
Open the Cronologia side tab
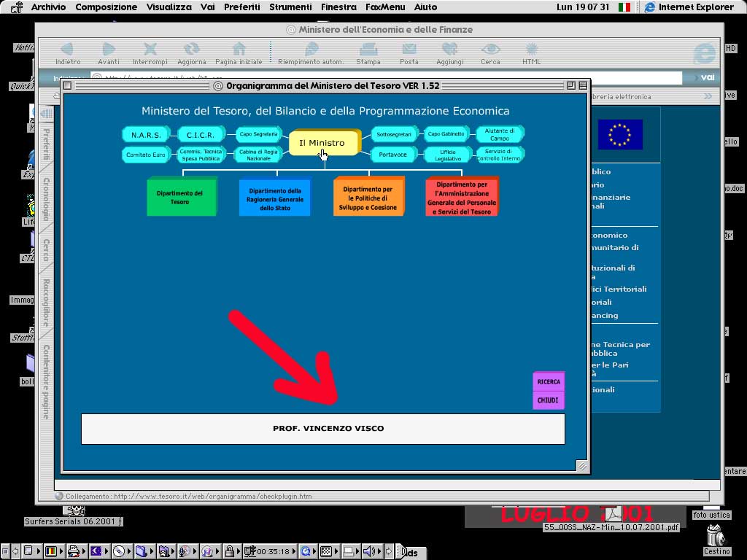click(x=46, y=199)
